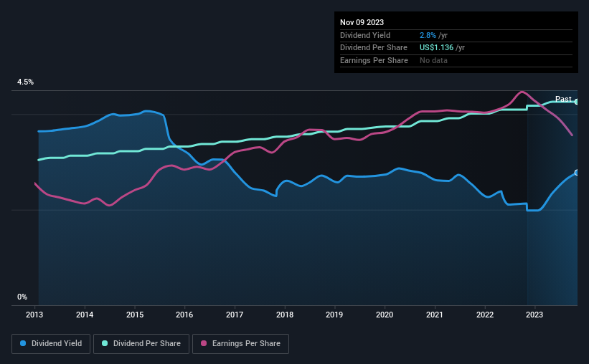Screen dimensions: 589x364
Task: Click the pink Earnings Per Share legend dot
Action: point(204,343)
